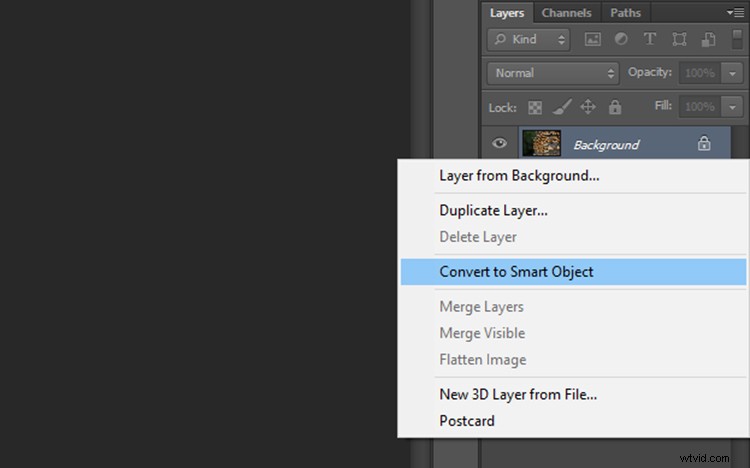Screen dimensions: 750x468
Task: Click the lock icon on Background layer
Action: (x=704, y=144)
